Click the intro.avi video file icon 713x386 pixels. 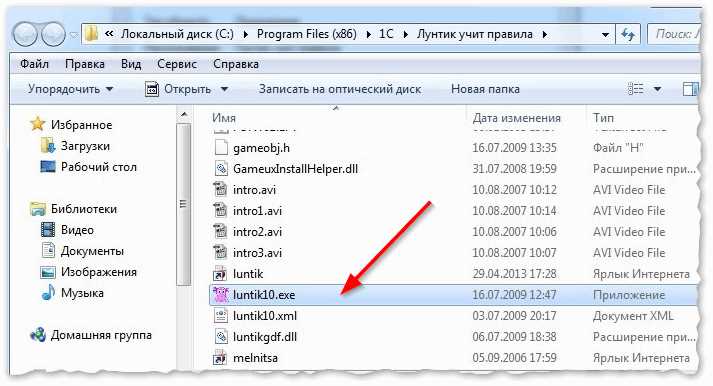tap(221, 190)
